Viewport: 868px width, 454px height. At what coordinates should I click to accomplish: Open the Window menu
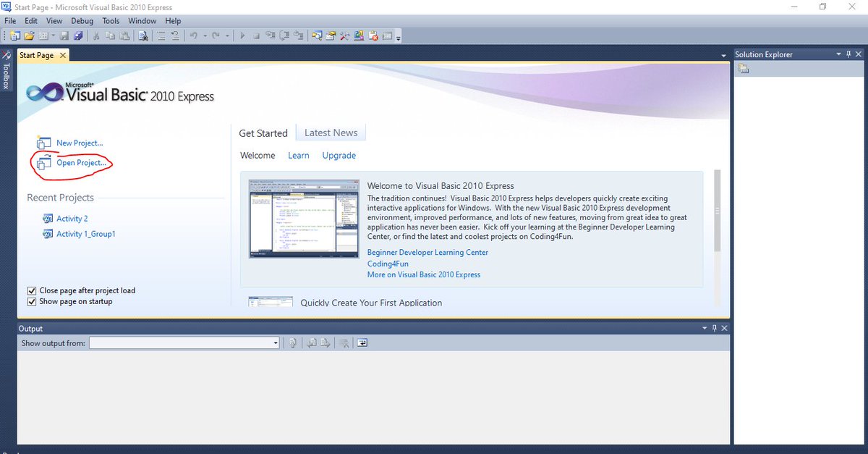tap(143, 21)
